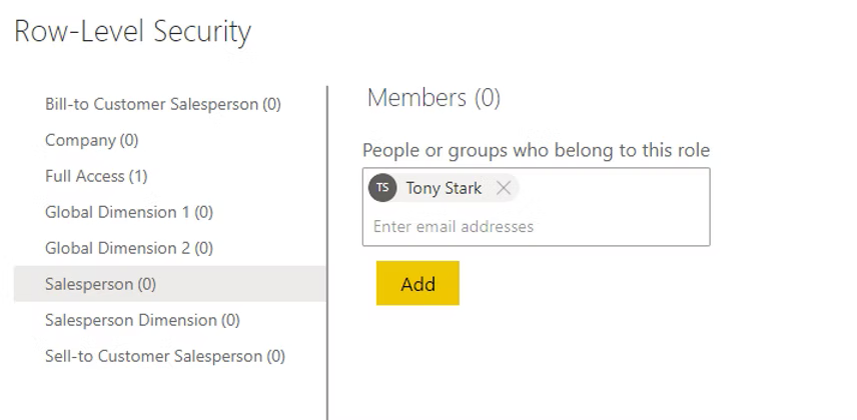Choose the Full Access role
Image resolution: width=857 pixels, height=420 pixels.
[96, 176]
